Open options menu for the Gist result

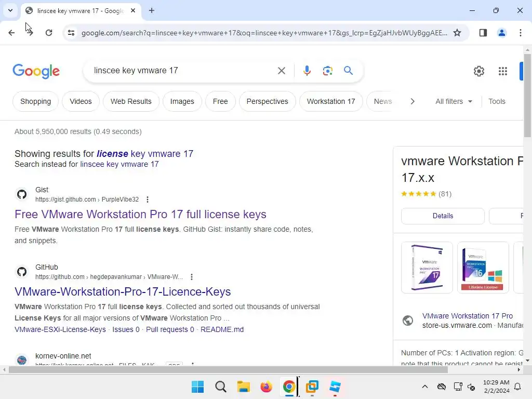[147, 199]
